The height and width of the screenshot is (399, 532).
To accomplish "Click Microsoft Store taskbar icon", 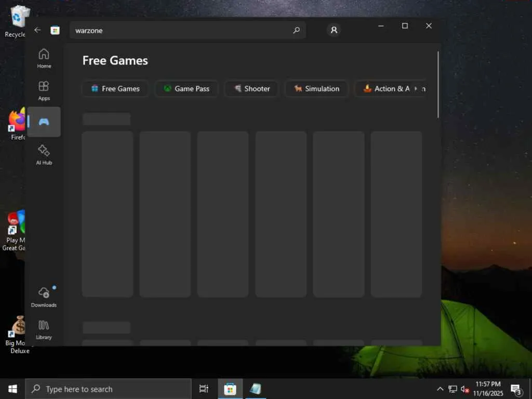I will 230,389.
